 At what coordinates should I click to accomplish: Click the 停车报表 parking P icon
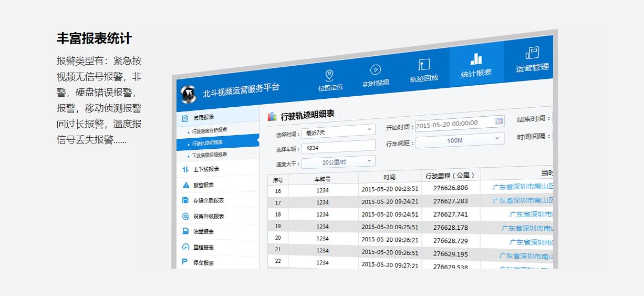click(x=185, y=262)
